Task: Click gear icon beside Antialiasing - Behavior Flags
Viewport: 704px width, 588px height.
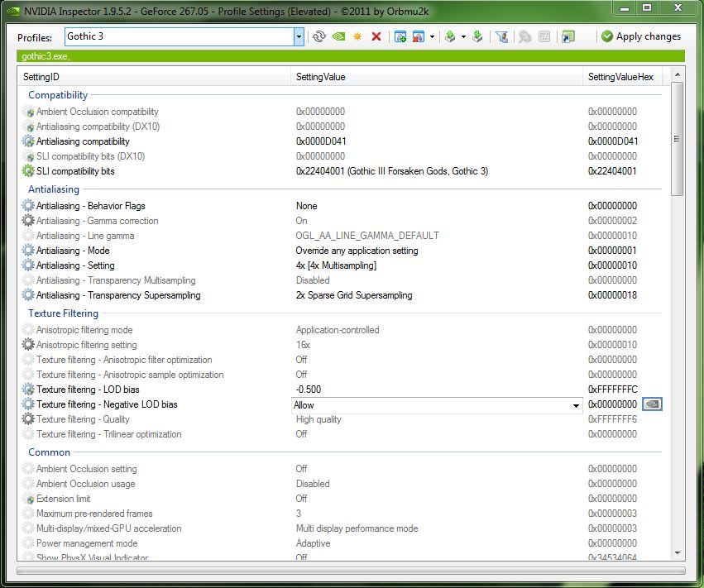Action: pyautogui.click(x=28, y=206)
